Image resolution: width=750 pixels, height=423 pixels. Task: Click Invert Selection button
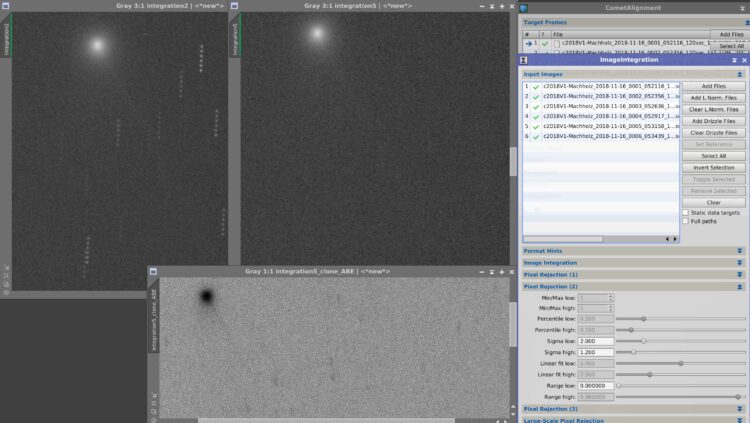click(714, 167)
